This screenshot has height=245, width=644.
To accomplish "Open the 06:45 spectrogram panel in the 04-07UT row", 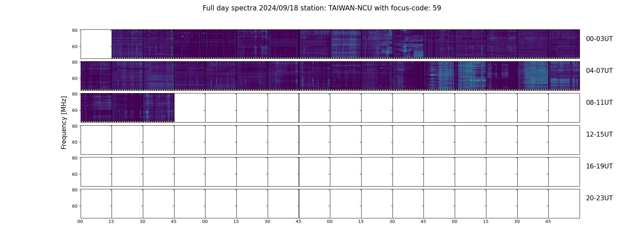I will tap(439, 76).
